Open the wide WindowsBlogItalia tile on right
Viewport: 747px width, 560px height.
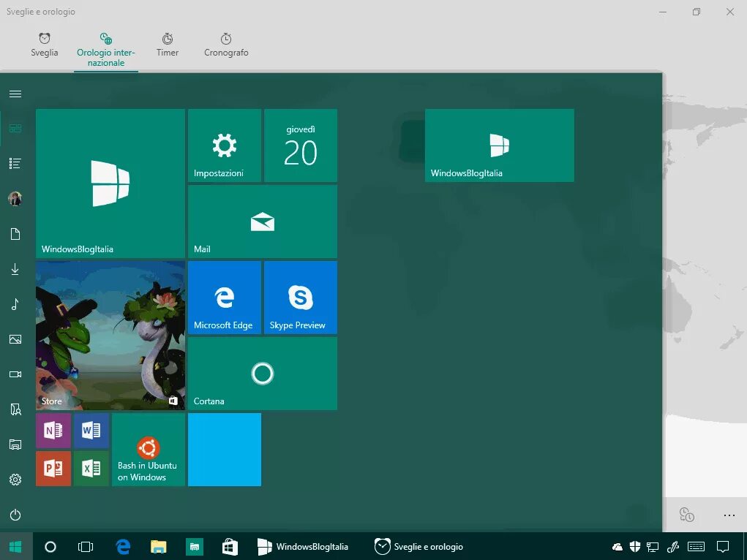click(x=499, y=145)
